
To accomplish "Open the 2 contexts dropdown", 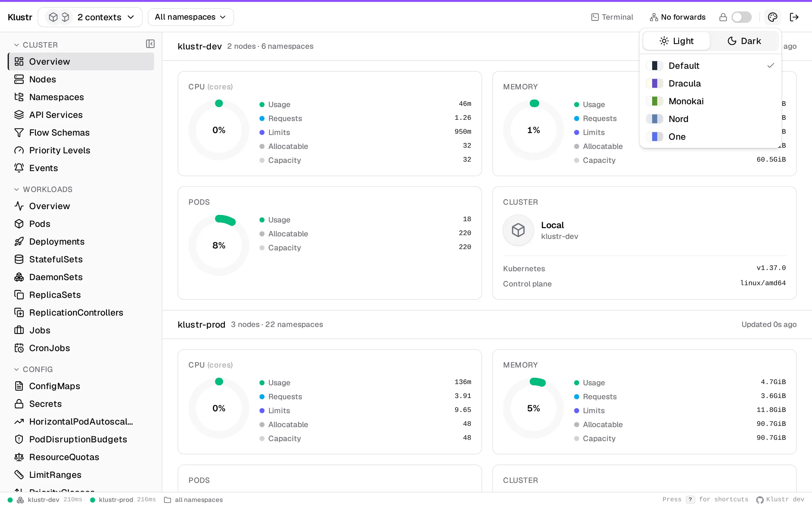I will pos(90,17).
